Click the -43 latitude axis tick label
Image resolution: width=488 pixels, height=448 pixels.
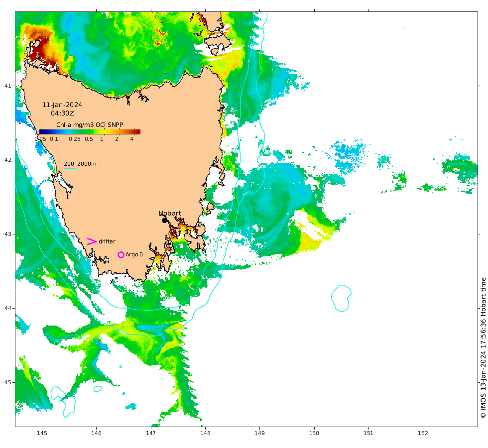[6, 234]
